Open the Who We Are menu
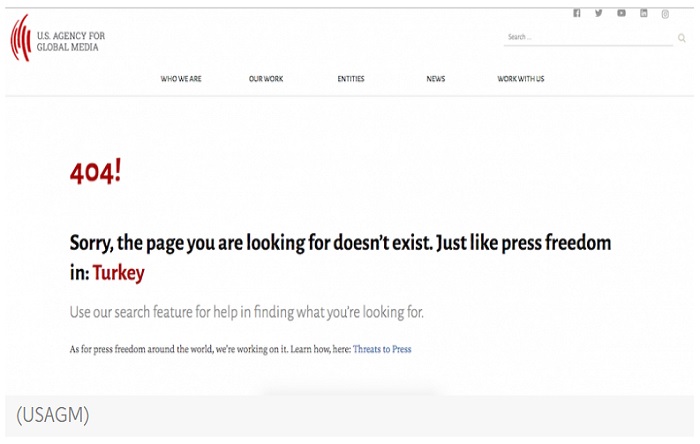Screen dimensions: 700x444 (x=181, y=79)
